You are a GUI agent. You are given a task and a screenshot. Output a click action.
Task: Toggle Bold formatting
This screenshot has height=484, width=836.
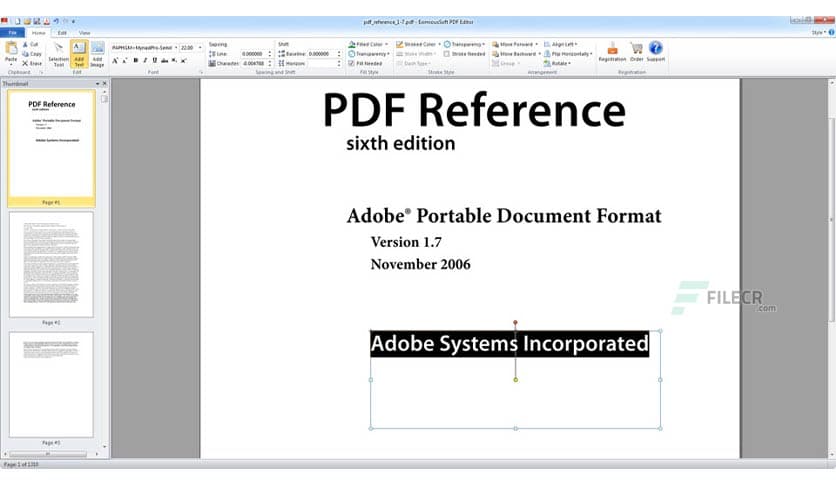point(135,61)
